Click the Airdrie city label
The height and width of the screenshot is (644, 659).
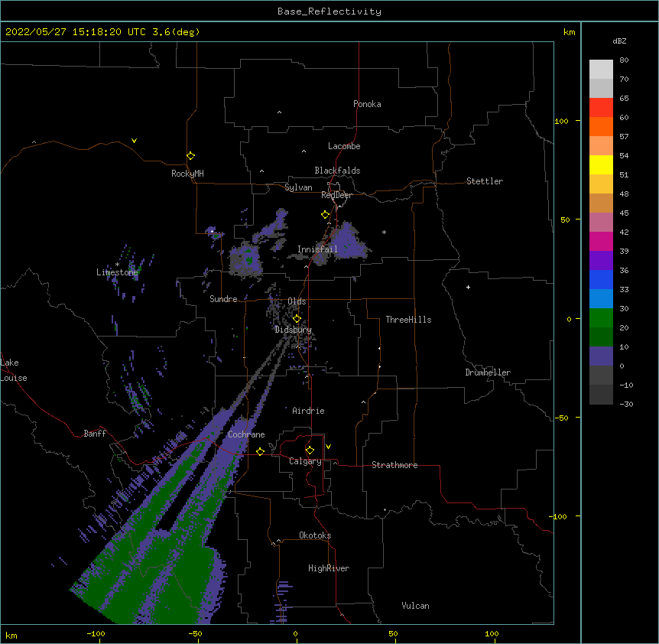click(309, 411)
